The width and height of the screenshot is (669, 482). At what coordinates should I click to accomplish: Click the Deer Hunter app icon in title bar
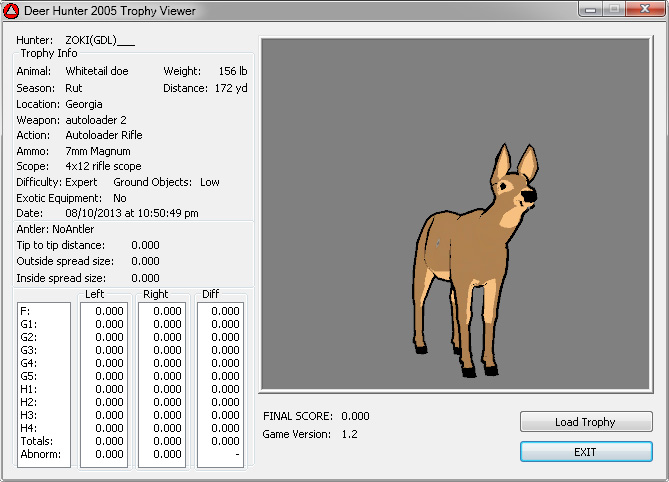(11, 11)
